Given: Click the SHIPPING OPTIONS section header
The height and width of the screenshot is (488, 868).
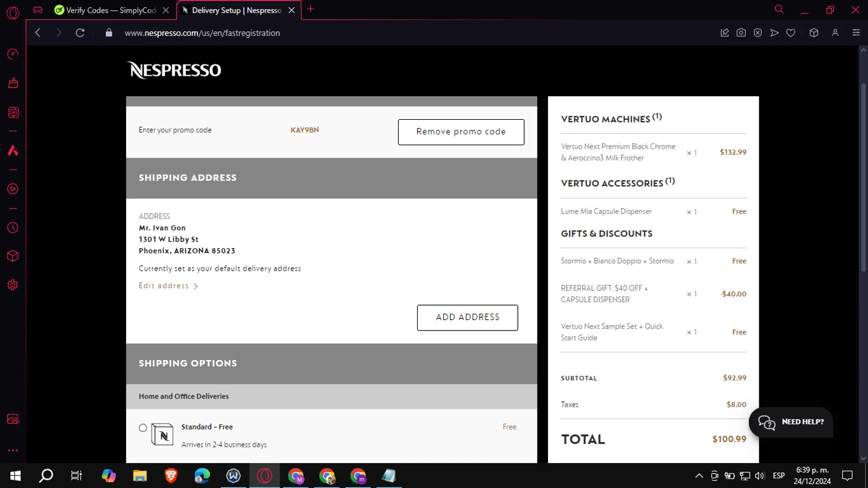Looking at the screenshot, I should [332, 364].
